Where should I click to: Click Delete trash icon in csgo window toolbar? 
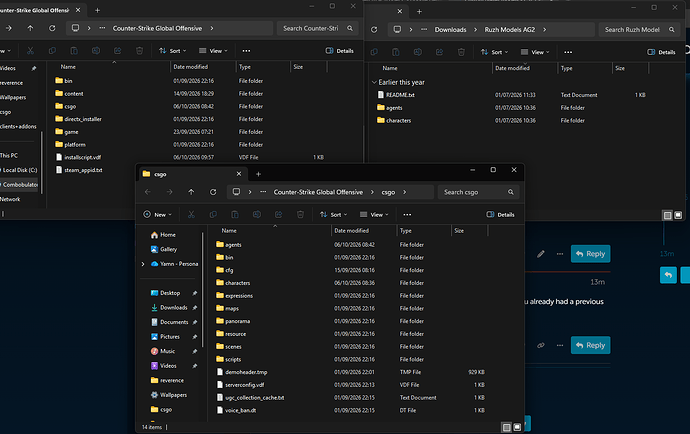click(x=300, y=214)
